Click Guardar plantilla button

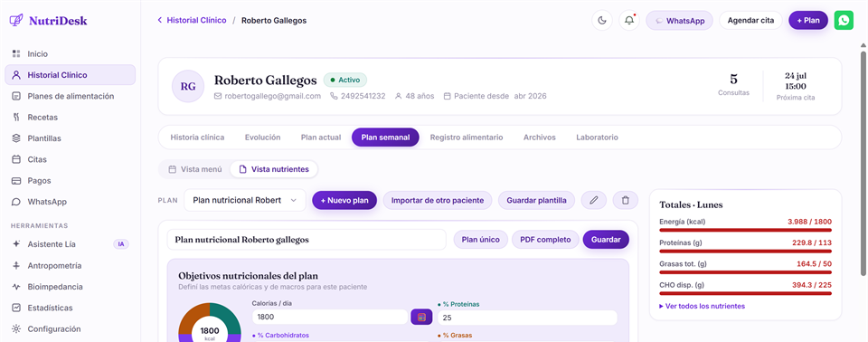[536, 200]
